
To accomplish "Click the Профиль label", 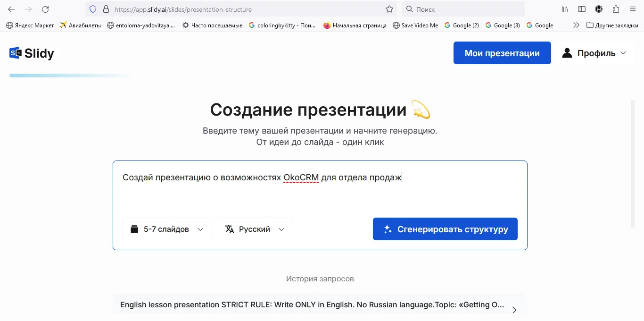I will tap(596, 53).
